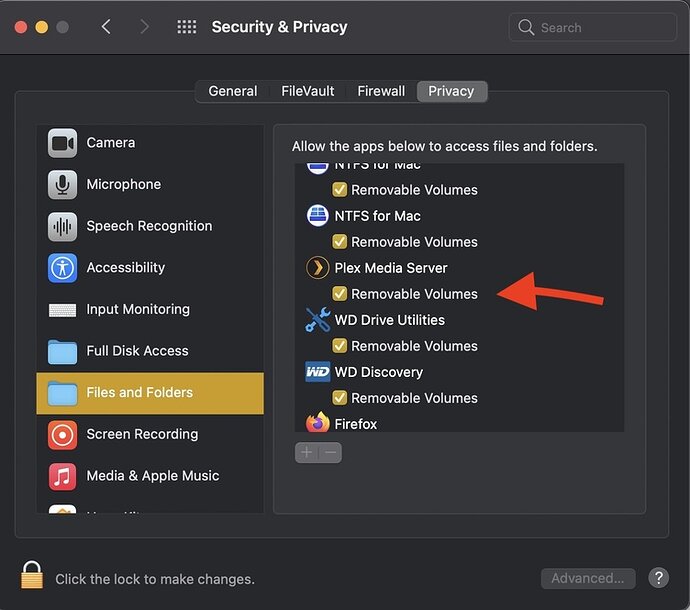Screen dimensions: 690x610
Task: Click the Speech Recognition waveform icon
Action: (x=62, y=226)
